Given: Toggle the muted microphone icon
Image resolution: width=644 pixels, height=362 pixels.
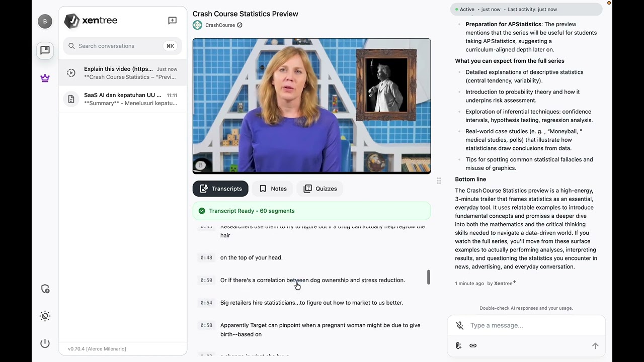Looking at the screenshot, I should [459, 325].
